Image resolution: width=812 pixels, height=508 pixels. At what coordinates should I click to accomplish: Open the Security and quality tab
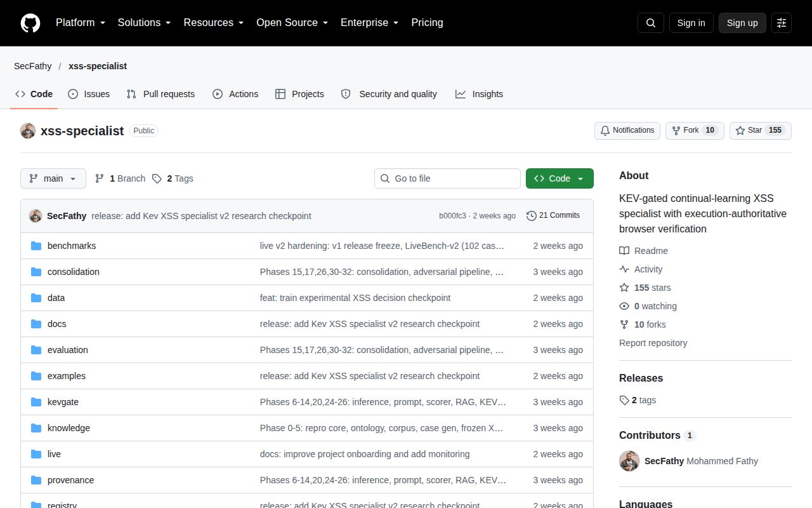tap(390, 94)
